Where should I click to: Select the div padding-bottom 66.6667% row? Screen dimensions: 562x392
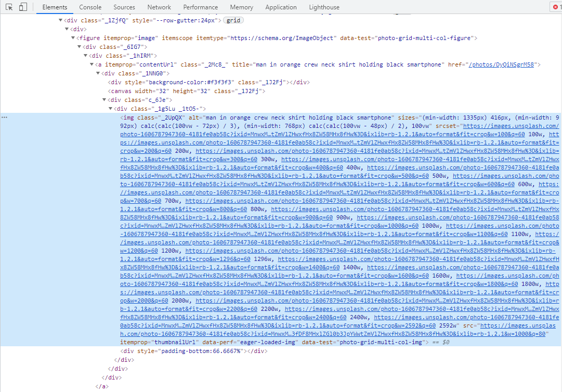click(x=193, y=351)
